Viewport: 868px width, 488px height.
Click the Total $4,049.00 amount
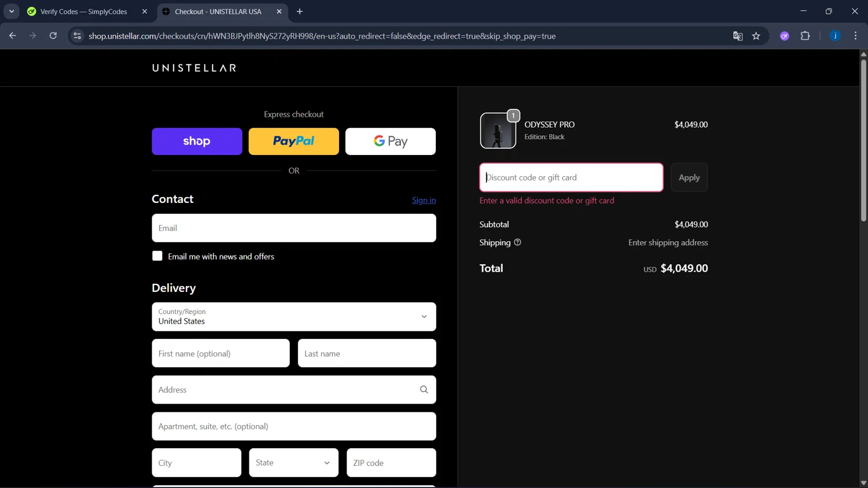[x=684, y=268]
